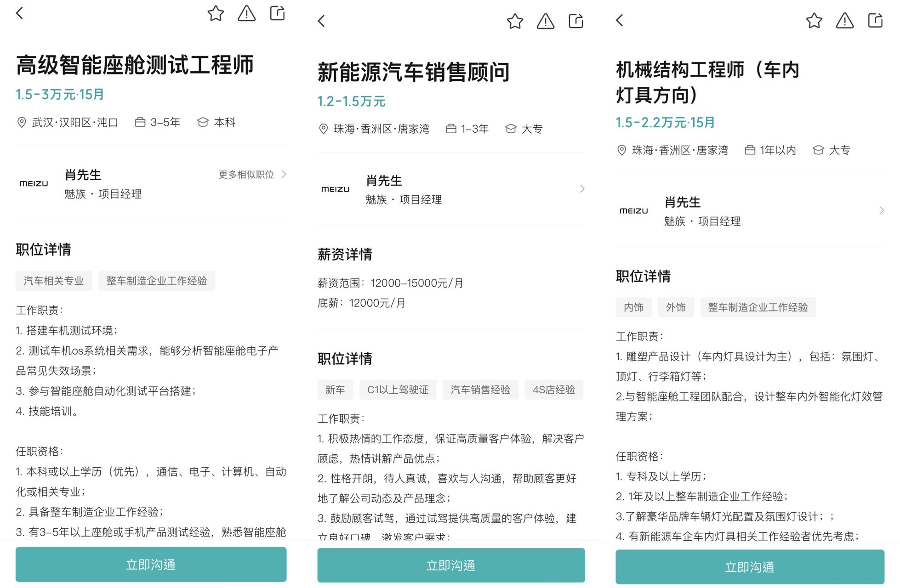Favorite the 高级智能座舱测试工程师 job with the star icon
The height and width of the screenshot is (588, 900).
click(216, 13)
